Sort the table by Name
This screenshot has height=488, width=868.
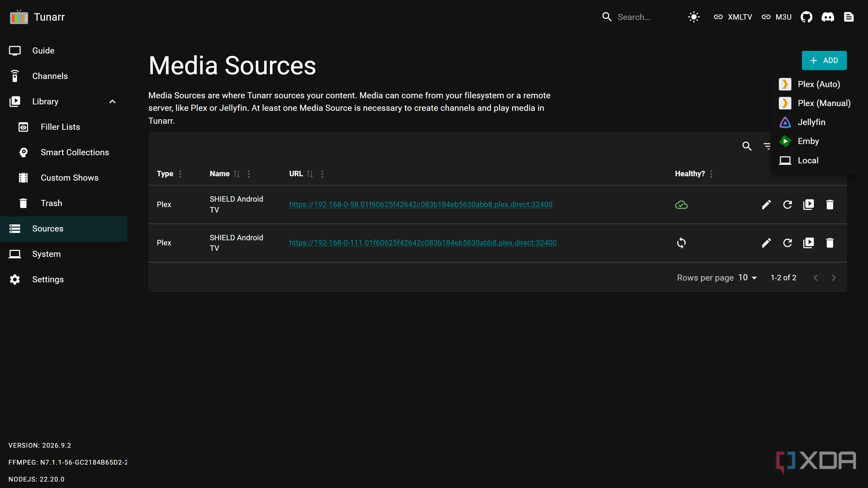click(237, 174)
